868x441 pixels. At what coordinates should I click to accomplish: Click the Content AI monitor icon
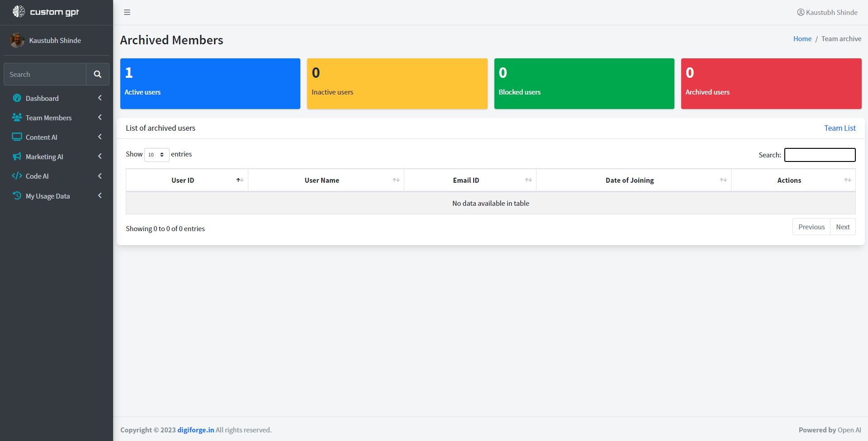(x=17, y=137)
